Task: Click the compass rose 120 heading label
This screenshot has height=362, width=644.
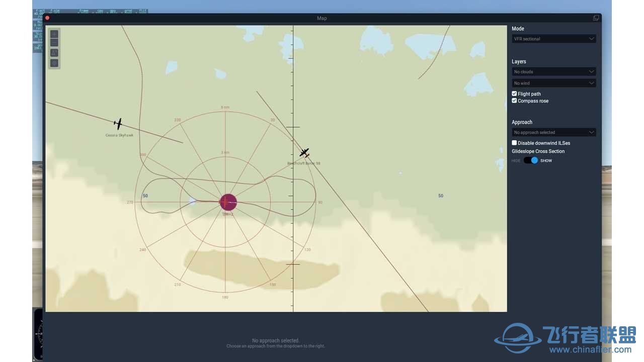Action: 307,250
